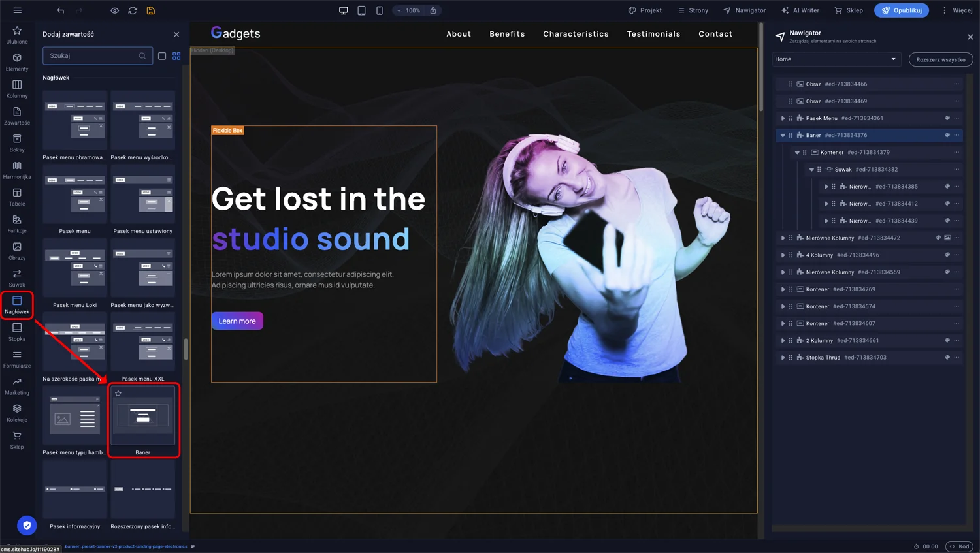Click the Opublikuj button
The width and height of the screenshot is (980, 553).
pyautogui.click(x=901, y=10)
